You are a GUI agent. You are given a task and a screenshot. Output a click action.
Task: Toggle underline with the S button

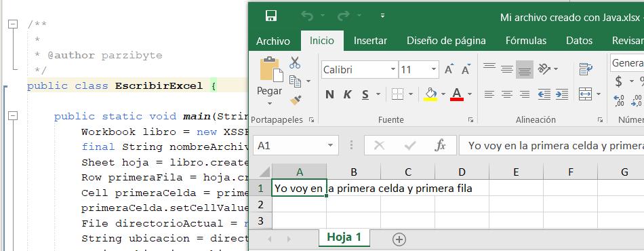pos(365,95)
